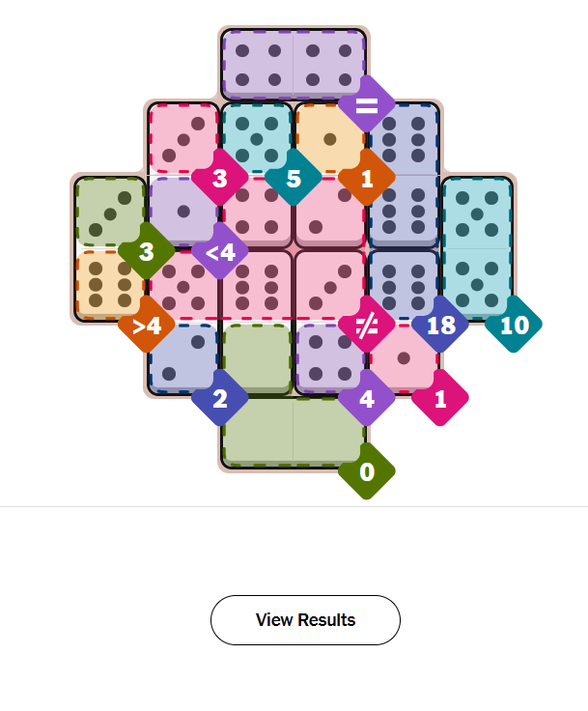Select the green 3 diamond badge
Viewport: 588px width, 711px height.
click(x=147, y=251)
